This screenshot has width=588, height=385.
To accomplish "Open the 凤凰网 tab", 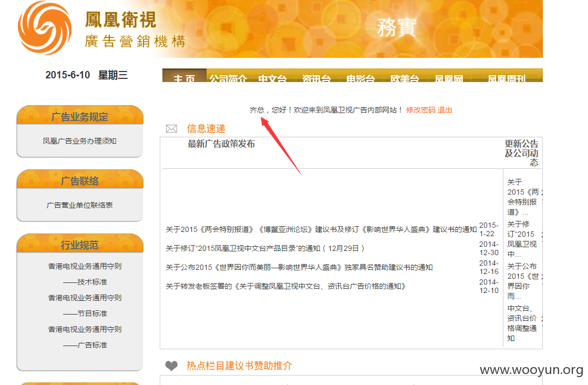I will coord(449,75).
